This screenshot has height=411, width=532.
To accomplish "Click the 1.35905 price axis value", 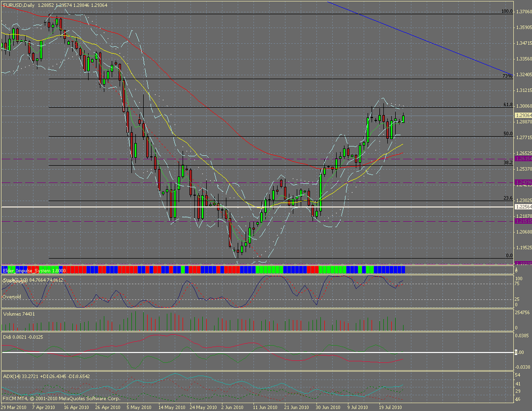I will coord(524,28).
